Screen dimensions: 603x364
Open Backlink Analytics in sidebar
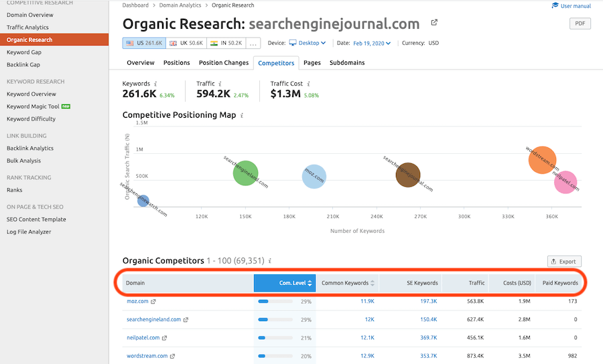30,149
